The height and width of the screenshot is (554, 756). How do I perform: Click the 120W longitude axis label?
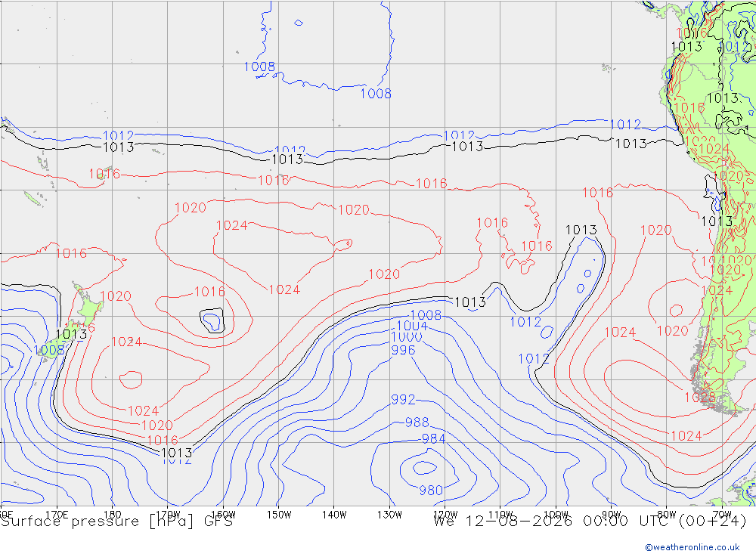pos(445,515)
